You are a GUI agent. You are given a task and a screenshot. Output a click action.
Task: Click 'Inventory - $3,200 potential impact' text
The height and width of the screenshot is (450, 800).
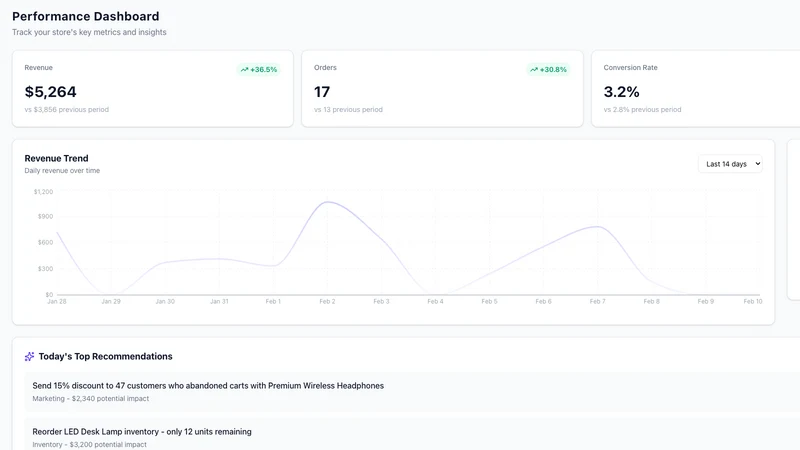89,444
